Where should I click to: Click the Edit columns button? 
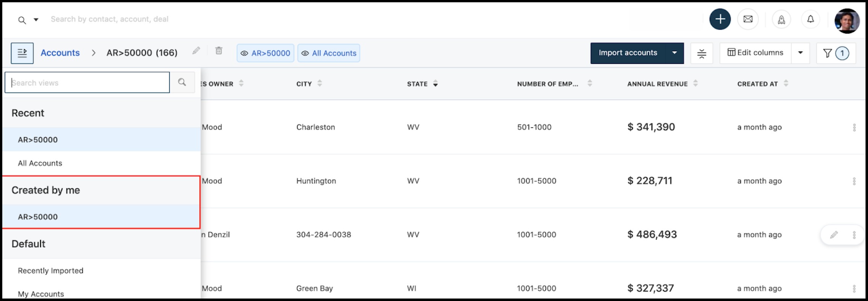coord(755,53)
